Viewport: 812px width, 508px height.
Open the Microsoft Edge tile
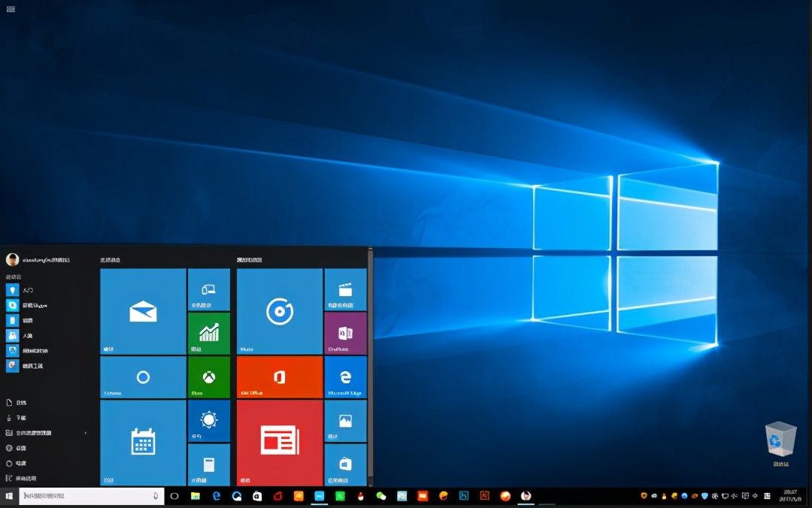345,376
